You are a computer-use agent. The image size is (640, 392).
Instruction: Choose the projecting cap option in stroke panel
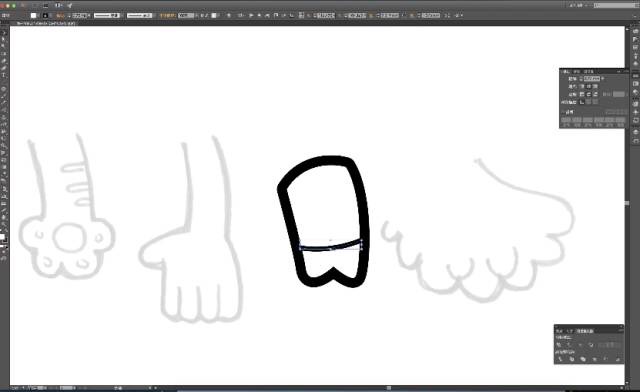point(595,87)
